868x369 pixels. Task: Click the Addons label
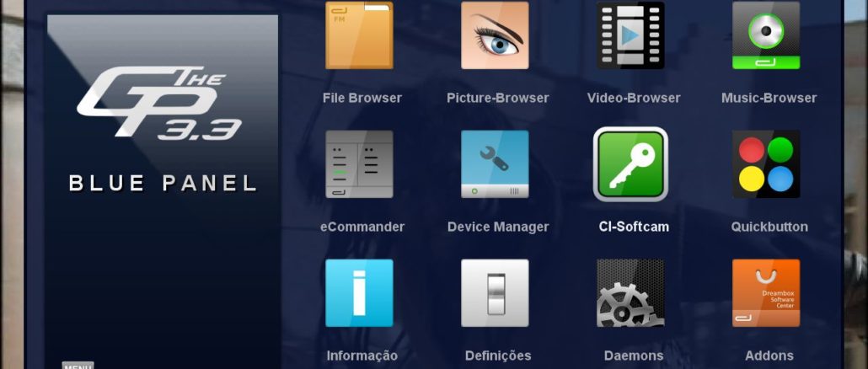click(769, 356)
